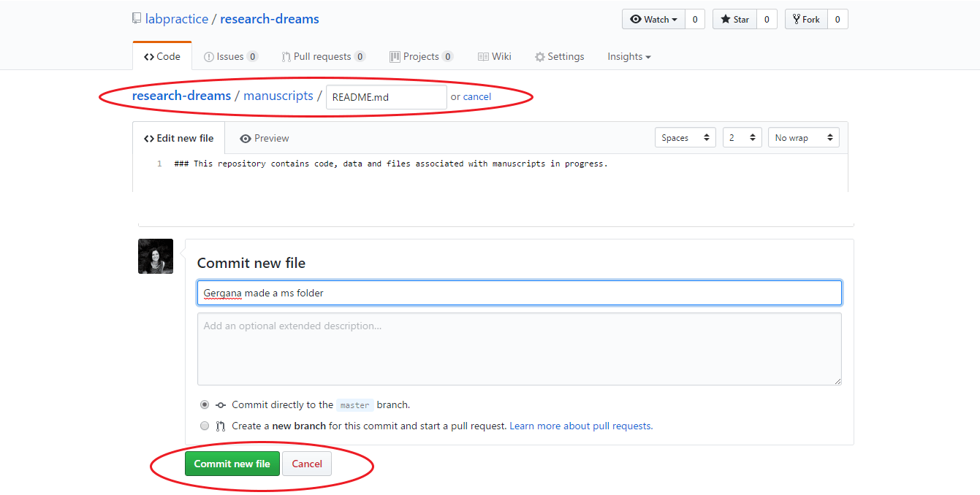
Task: Click the fork icon on the Fork button
Action: click(796, 19)
